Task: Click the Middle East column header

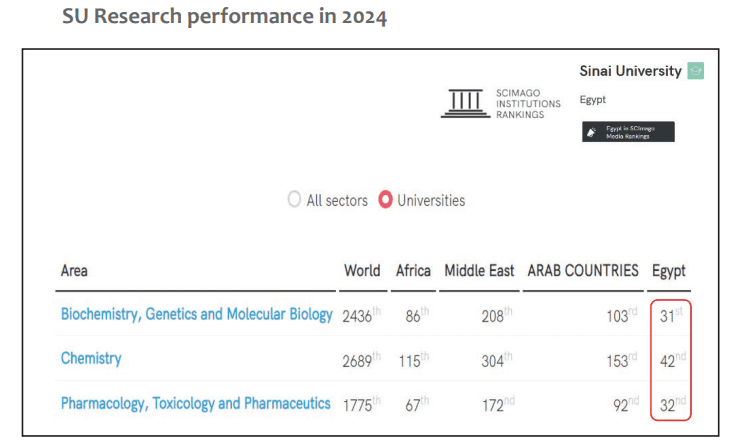Action: [x=479, y=271]
